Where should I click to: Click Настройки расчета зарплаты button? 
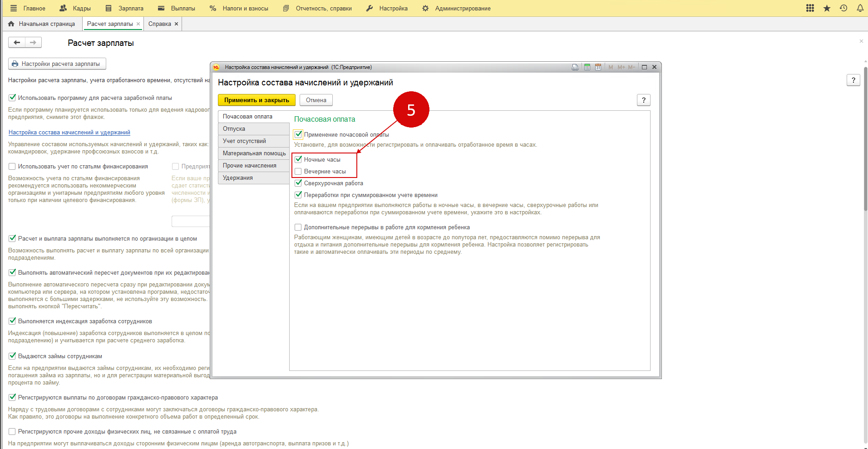click(57, 64)
